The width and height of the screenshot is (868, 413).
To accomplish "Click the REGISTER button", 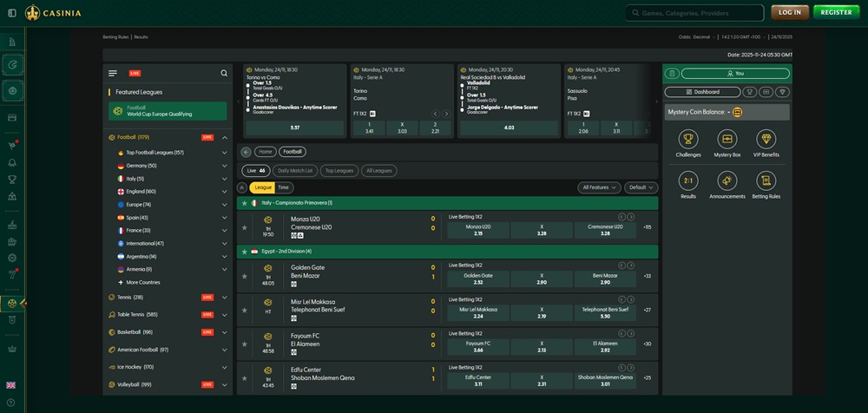I will pyautogui.click(x=837, y=13).
